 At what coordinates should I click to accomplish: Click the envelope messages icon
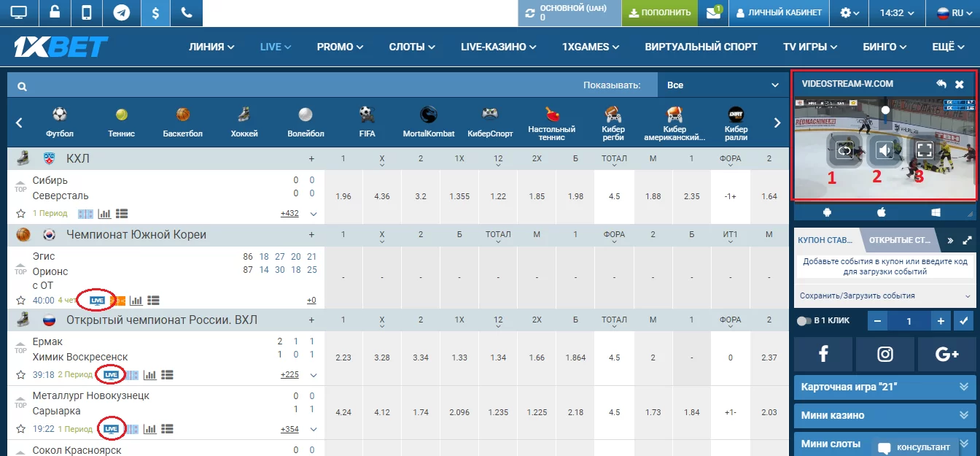(712, 12)
